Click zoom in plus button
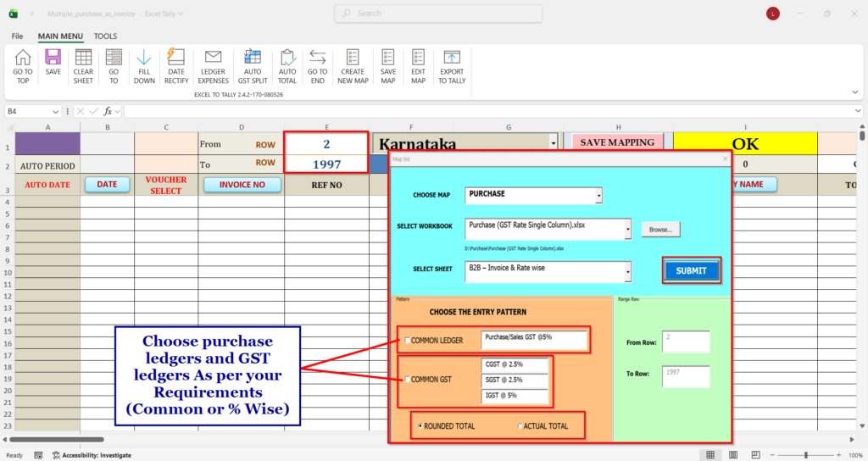 [840, 455]
